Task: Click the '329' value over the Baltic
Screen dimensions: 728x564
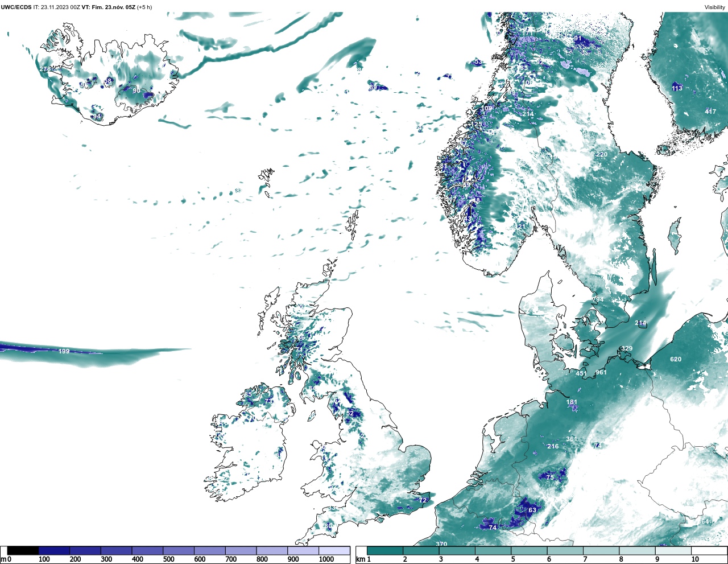Action: click(x=627, y=349)
